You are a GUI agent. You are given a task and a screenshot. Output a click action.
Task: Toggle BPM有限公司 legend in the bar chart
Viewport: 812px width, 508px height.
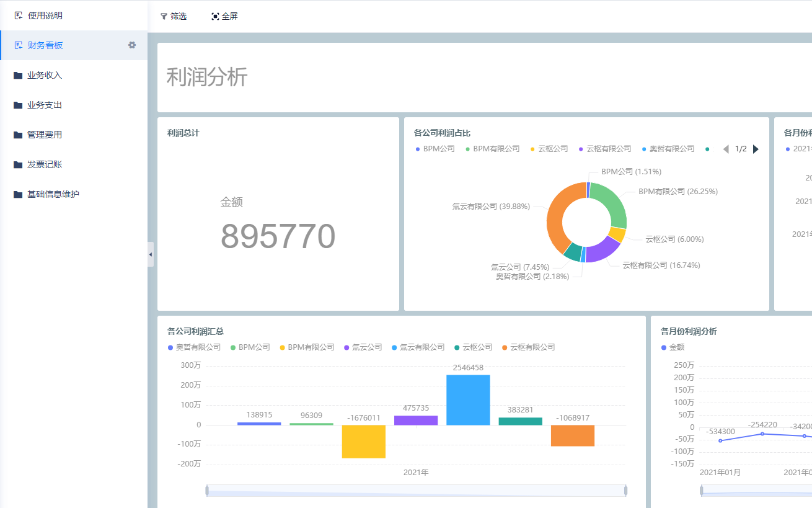coord(307,347)
